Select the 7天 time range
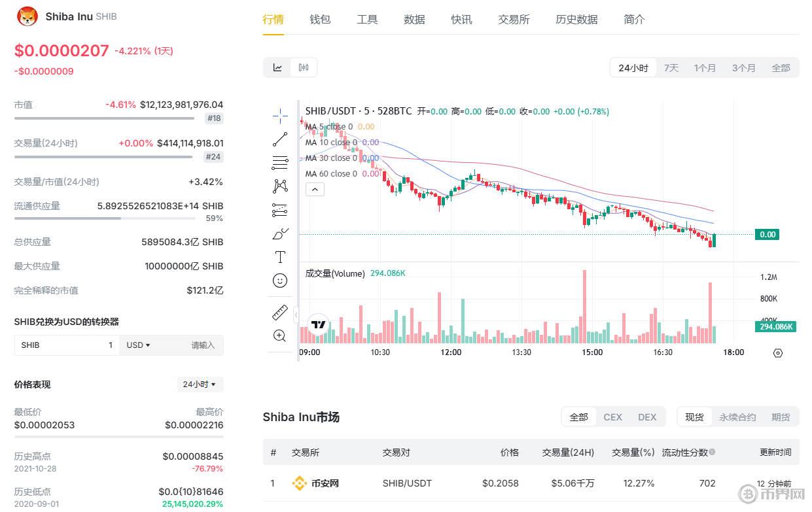The height and width of the screenshot is (512, 812). 671,68
